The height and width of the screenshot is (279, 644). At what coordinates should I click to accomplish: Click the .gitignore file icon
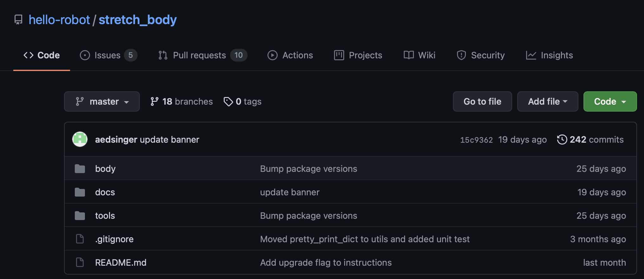[x=80, y=239]
